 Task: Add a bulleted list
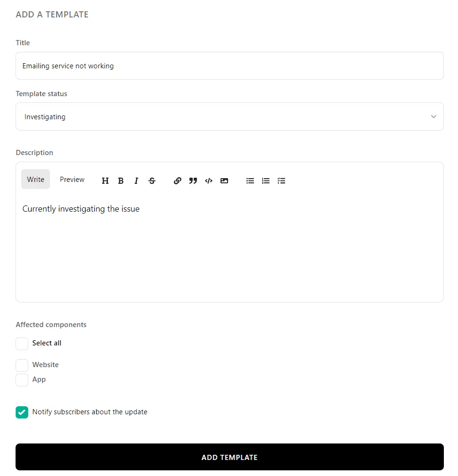[250, 181]
